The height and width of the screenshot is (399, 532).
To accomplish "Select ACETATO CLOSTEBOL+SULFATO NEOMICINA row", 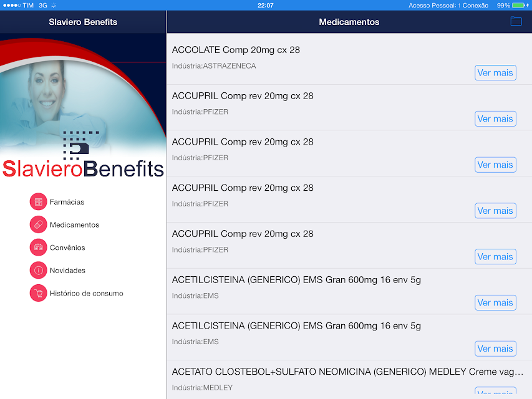I will (x=349, y=380).
